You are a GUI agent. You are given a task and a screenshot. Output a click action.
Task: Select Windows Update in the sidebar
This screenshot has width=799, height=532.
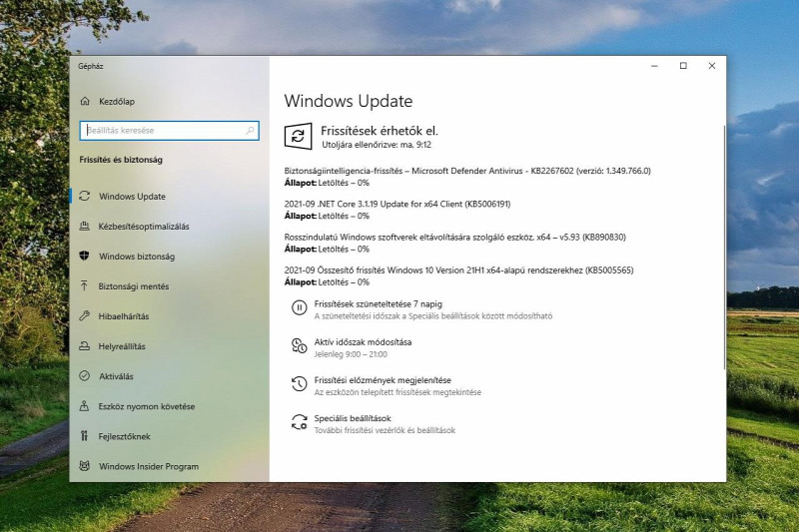(x=168, y=196)
